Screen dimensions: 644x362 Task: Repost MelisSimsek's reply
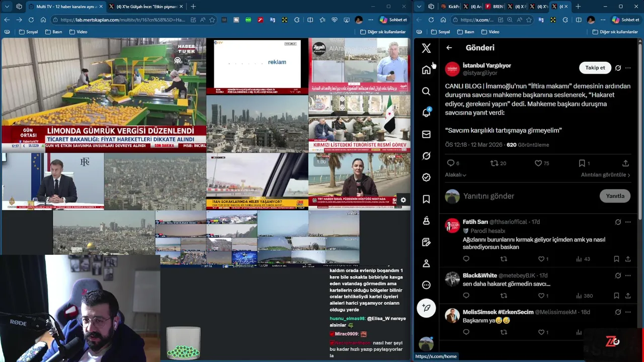504,332
